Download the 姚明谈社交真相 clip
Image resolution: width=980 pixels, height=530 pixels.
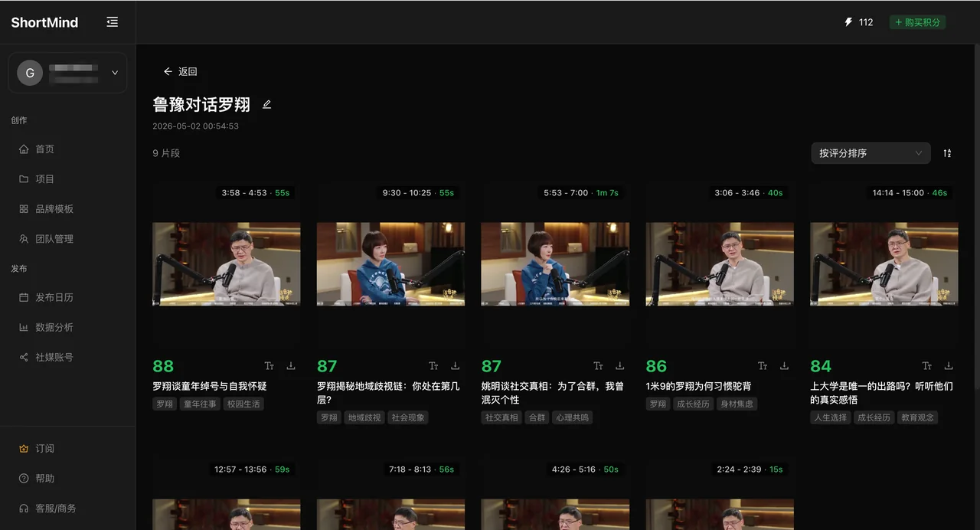(620, 366)
